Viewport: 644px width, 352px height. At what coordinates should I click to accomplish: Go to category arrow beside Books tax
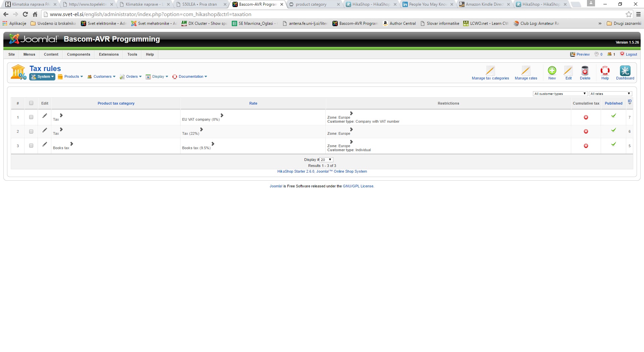pos(72,144)
